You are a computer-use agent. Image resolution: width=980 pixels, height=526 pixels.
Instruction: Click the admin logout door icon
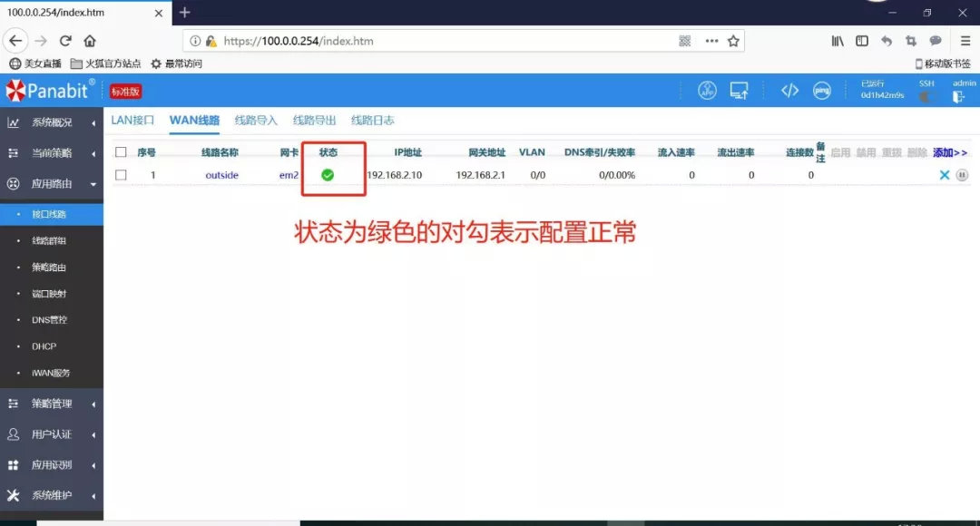pyautogui.click(x=957, y=95)
